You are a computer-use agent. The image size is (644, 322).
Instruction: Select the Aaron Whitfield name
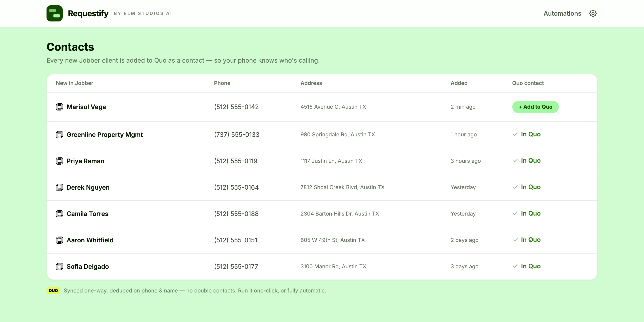(90, 240)
